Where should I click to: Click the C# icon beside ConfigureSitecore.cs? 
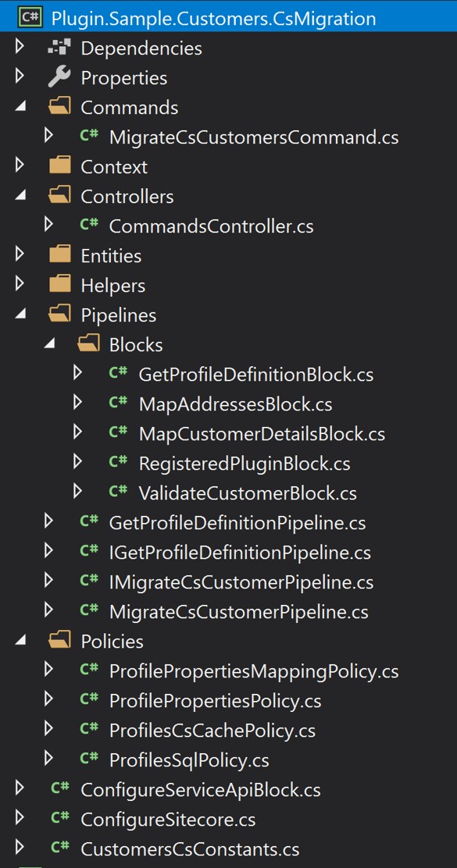[60, 819]
